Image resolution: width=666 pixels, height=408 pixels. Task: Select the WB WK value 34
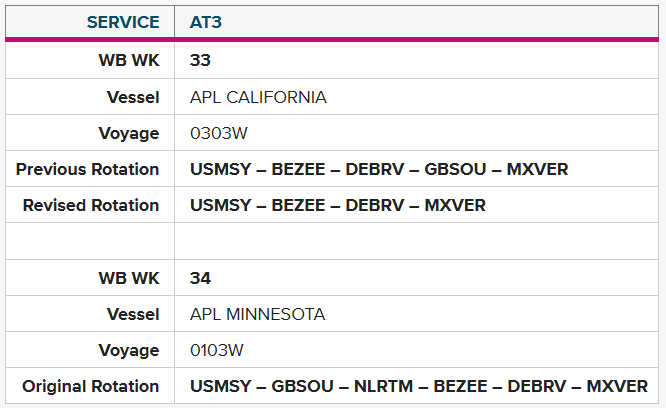(x=200, y=279)
